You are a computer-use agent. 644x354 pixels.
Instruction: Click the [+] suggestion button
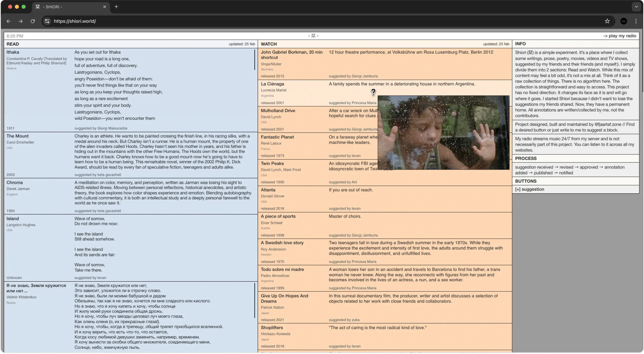(530, 189)
